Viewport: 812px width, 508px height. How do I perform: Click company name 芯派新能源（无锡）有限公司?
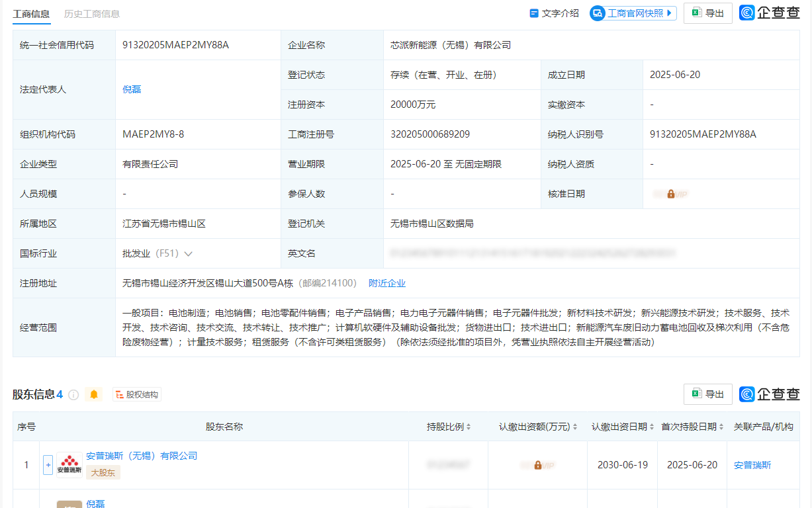(x=451, y=45)
